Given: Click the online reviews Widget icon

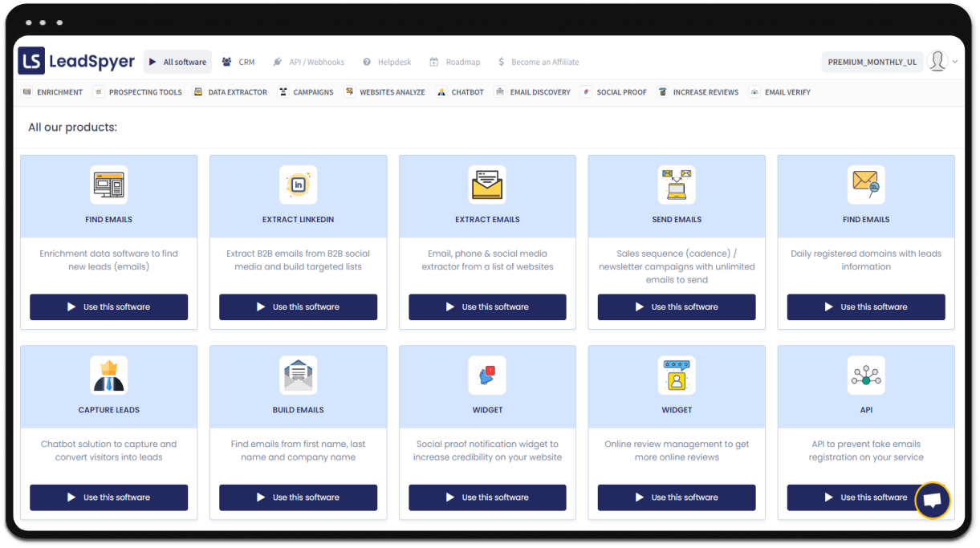Looking at the screenshot, I should pos(677,375).
